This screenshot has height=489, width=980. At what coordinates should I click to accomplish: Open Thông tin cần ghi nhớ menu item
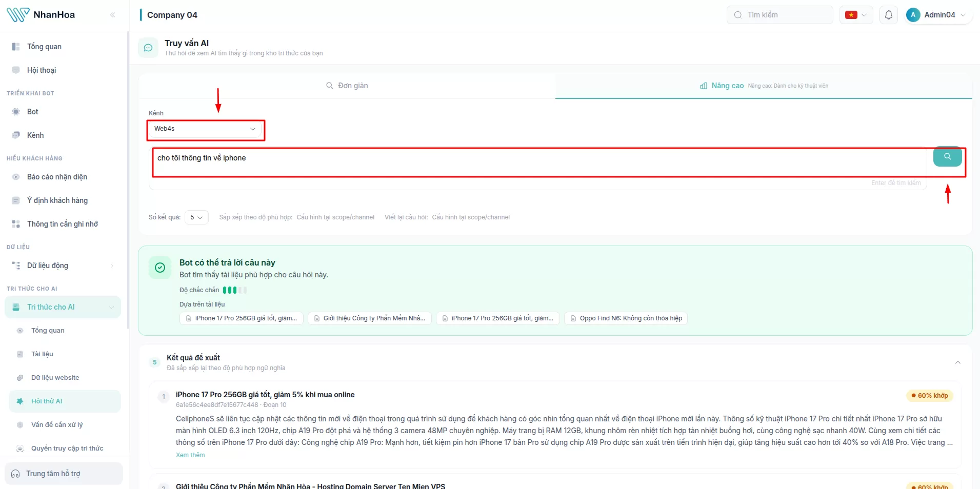click(x=64, y=224)
